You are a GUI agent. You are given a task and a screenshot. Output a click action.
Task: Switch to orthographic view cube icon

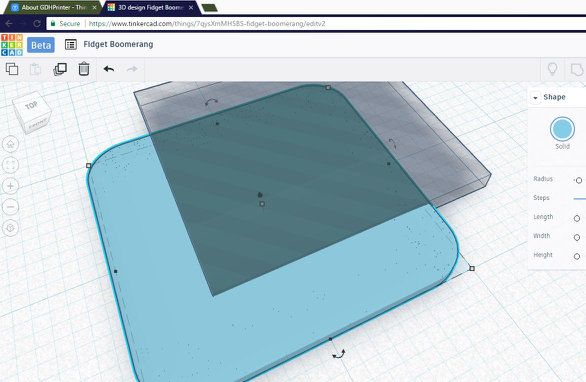[10, 228]
